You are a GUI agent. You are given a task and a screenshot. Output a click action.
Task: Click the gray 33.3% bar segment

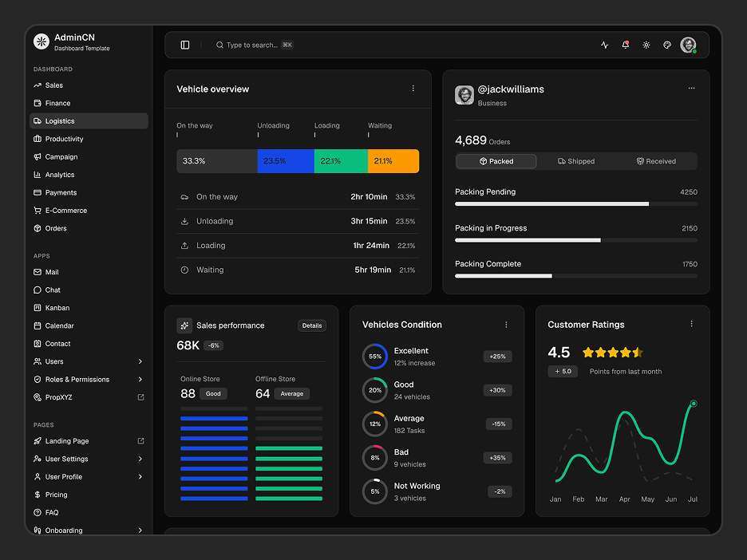click(x=217, y=161)
